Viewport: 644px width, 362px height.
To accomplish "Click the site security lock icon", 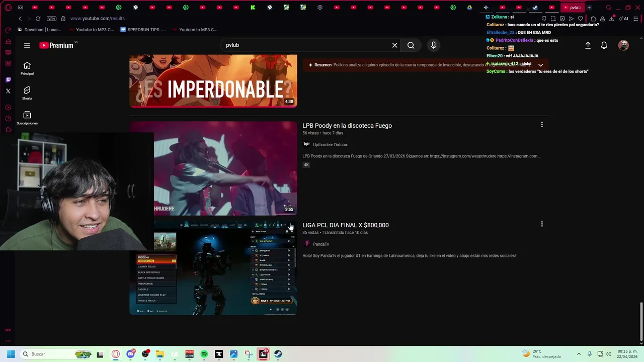I will pyautogui.click(x=63, y=19).
